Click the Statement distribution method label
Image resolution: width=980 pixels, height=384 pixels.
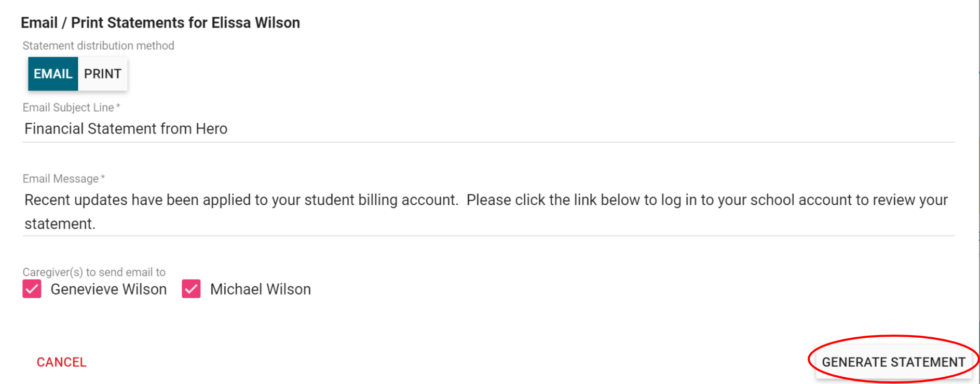98,46
